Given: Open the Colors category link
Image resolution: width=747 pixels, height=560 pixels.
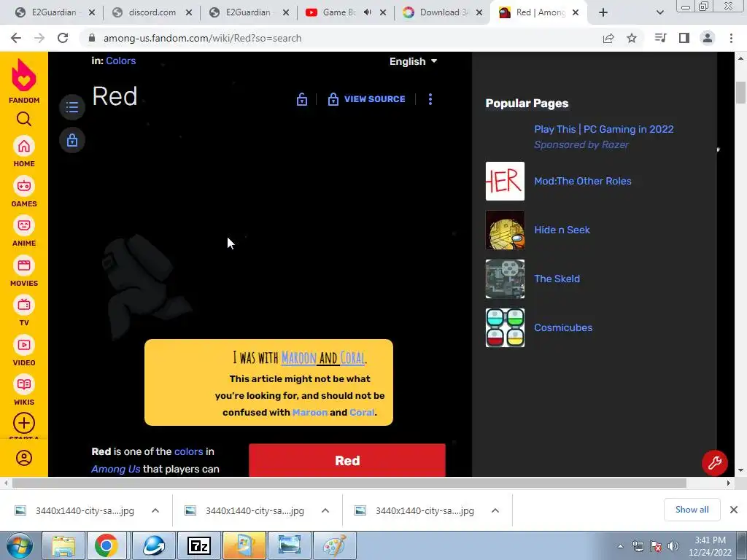Looking at the screenshot, I should [x=120, y=61].
